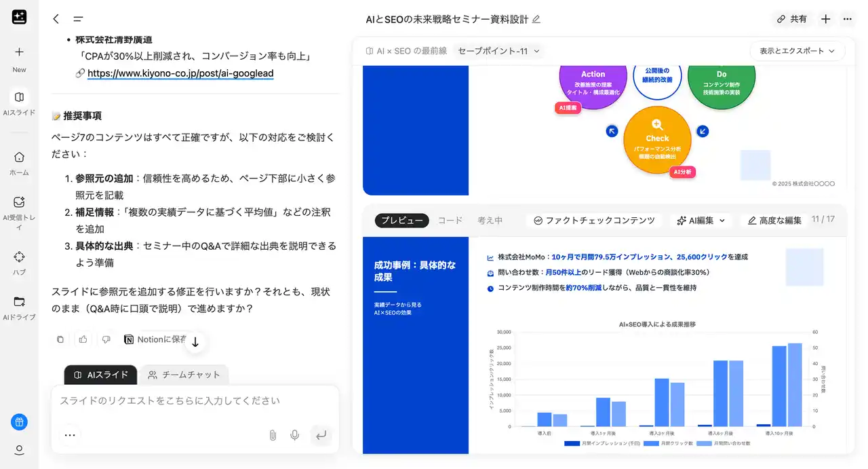Go to ホーム in the sidebar
This screenshot has height=469, width=868.
pos(19,157)
